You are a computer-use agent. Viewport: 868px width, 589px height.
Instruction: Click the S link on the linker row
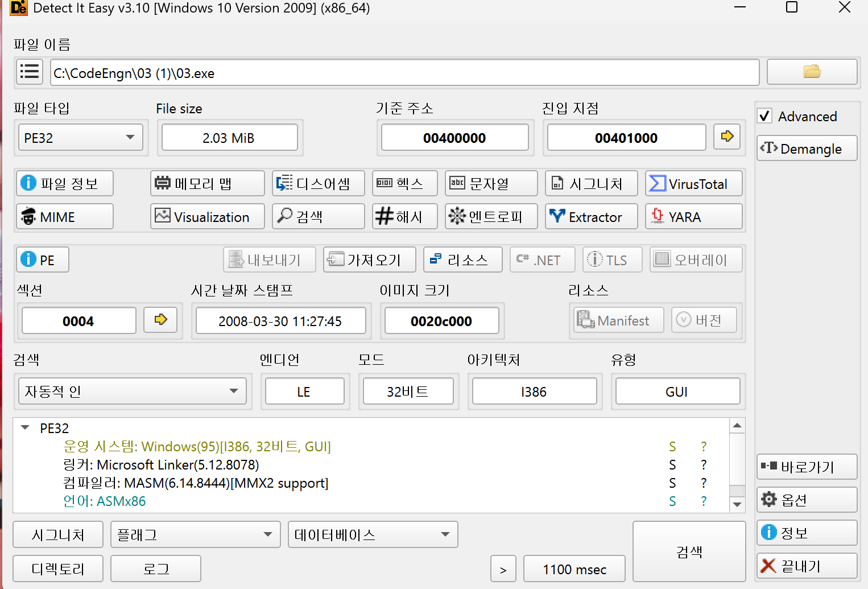672,465
